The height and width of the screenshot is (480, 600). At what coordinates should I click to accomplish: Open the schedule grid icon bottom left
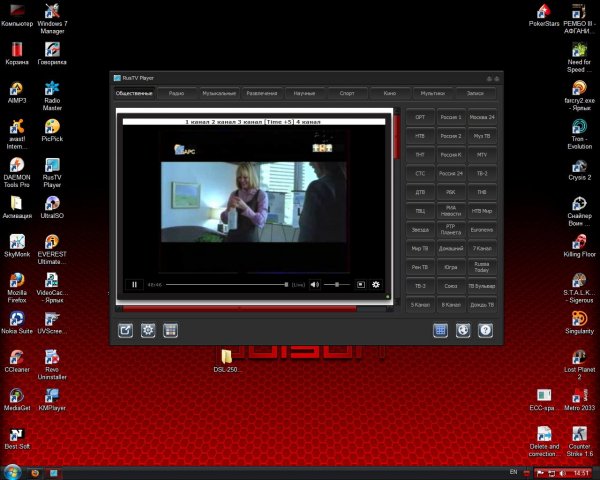pos(170,330)
